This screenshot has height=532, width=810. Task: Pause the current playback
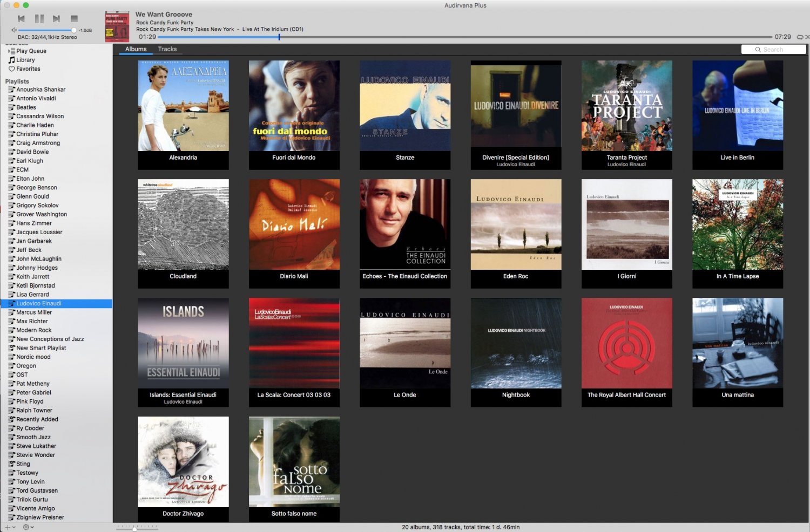point(39,19)
